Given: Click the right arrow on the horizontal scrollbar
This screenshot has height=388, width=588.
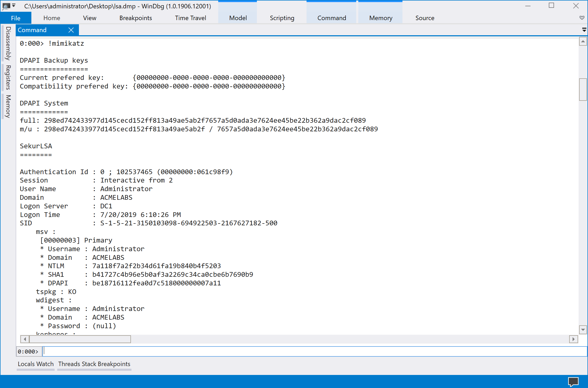Looking at the screenshot, I should point(574,339).
